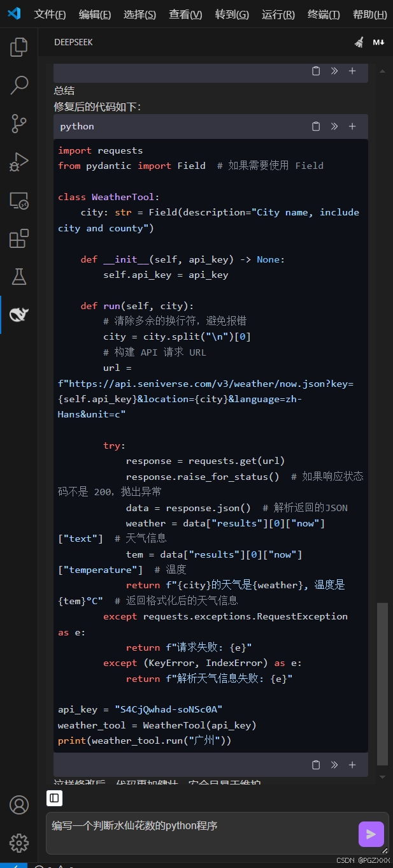Copy code using bottom footer clipboard icon
393x868 pixels.
(316, 764)
